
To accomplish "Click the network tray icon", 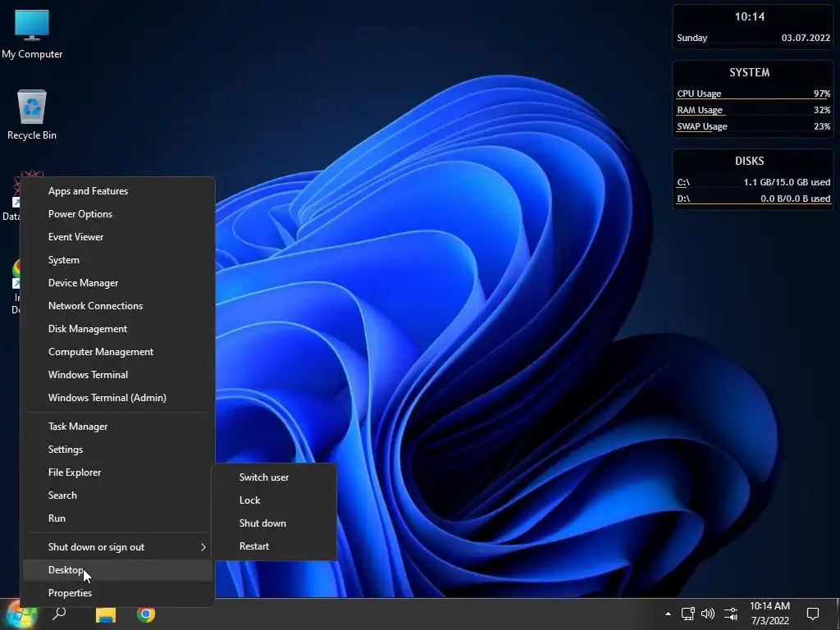I will [x=688, y=614].
